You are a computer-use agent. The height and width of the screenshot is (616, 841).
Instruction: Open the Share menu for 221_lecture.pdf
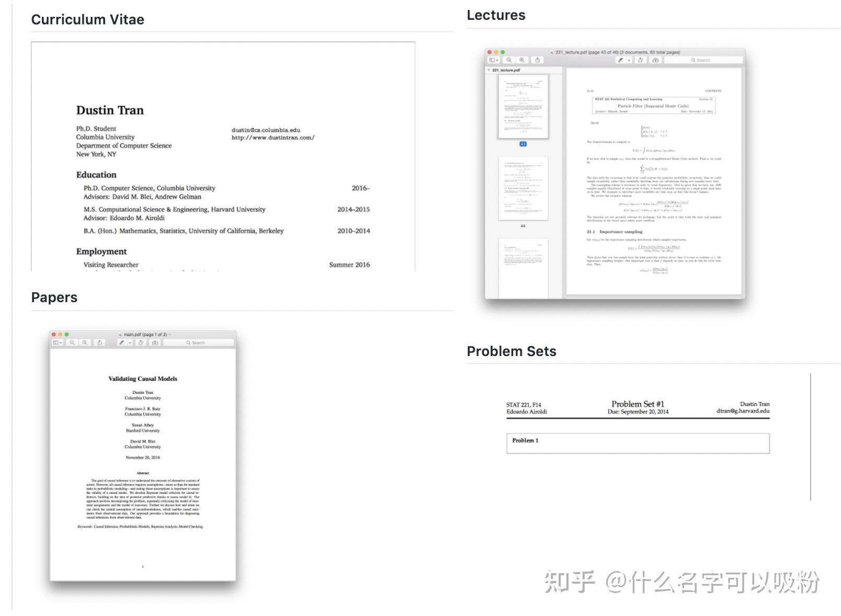tap(538, 60)
